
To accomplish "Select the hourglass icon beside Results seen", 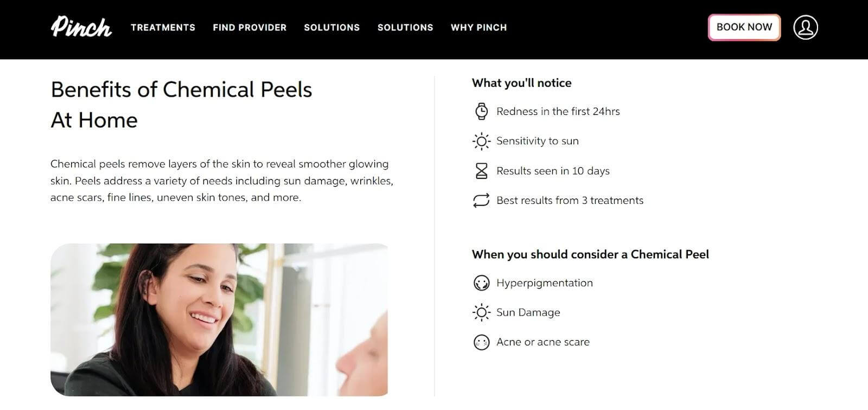I will point(481,171).
